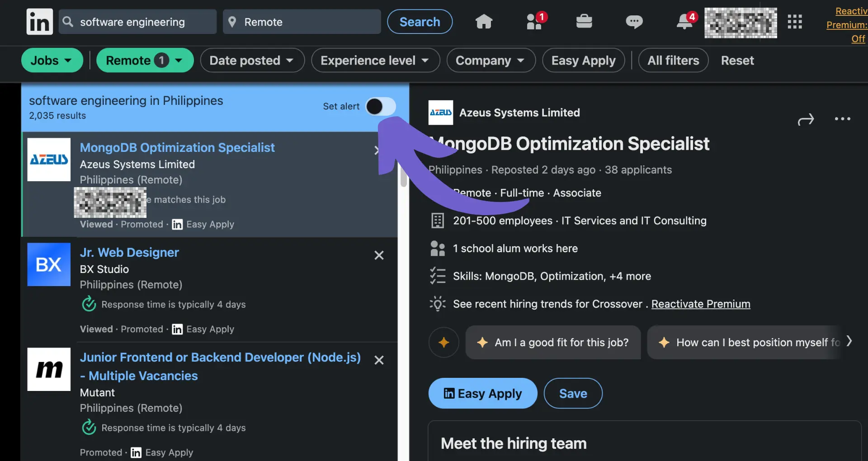Click the Search button
868x461 pixels.
pyautogui.click(x=420, y=22)
